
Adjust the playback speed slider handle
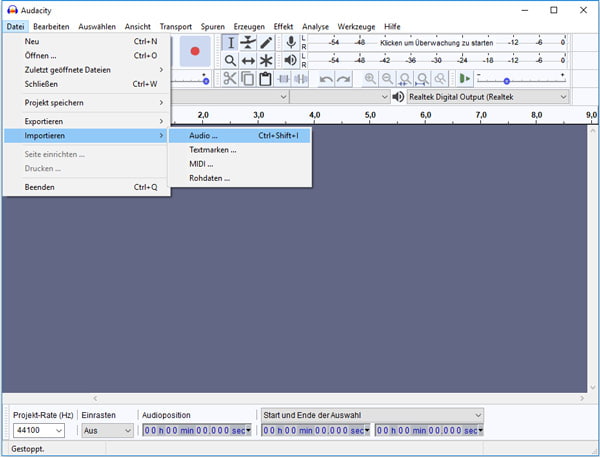pyautogui.click(x=507, y=81)
